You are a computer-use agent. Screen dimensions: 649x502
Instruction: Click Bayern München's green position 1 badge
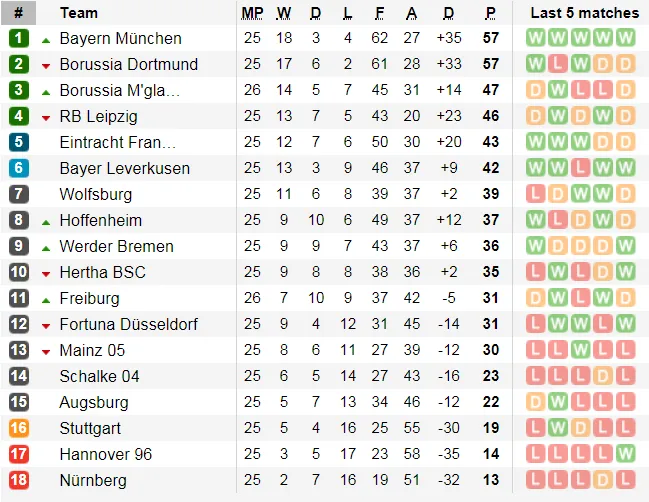(19, 38)
